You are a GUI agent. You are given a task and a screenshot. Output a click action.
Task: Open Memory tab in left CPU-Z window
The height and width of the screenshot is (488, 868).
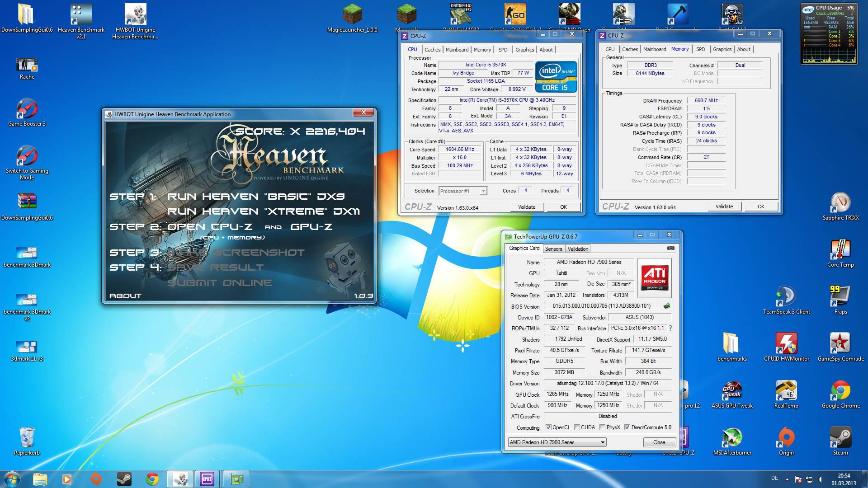click(482, 50)
